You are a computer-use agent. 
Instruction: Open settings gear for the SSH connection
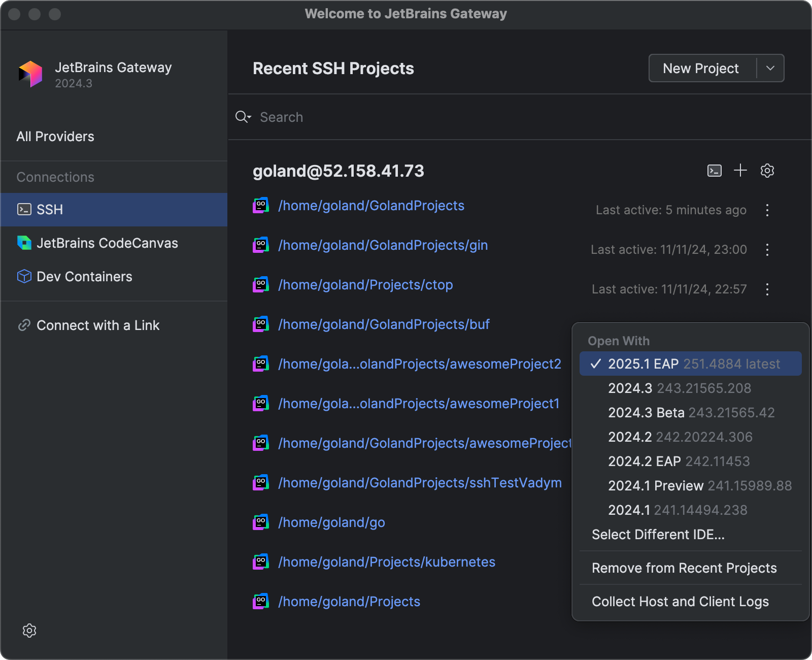pos(767,171)
